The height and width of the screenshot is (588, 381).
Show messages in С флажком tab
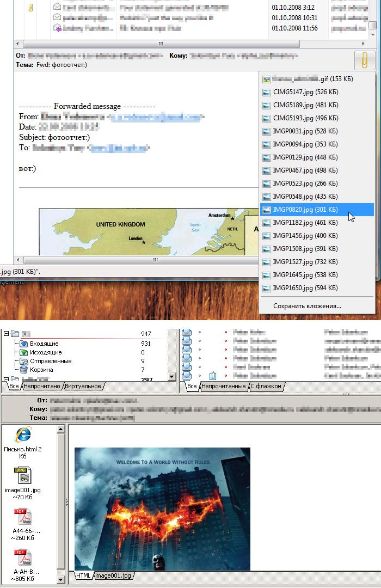266,386
